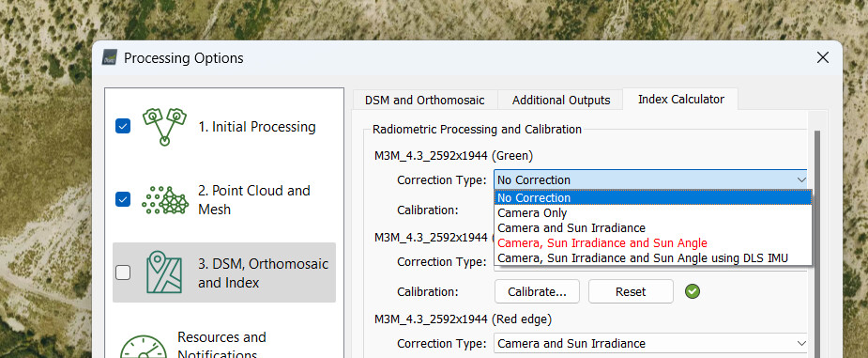Select the Index Calculator tab
Viewport: 868px width, 358px height.
[x=681, y=100]
